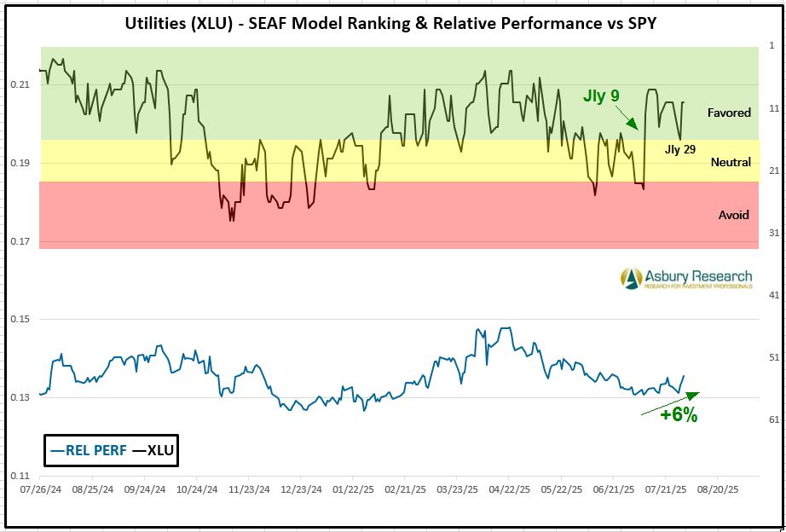Click the 08/20/25 date axis label

pyautogui.click(x=717, y=491)
